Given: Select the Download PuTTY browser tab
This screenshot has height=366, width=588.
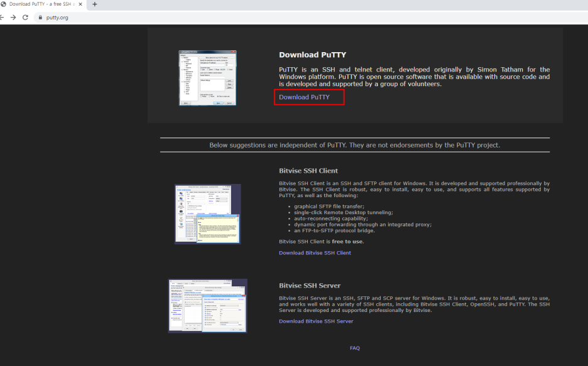Looking at the screenshot, I should click(42, 4).
